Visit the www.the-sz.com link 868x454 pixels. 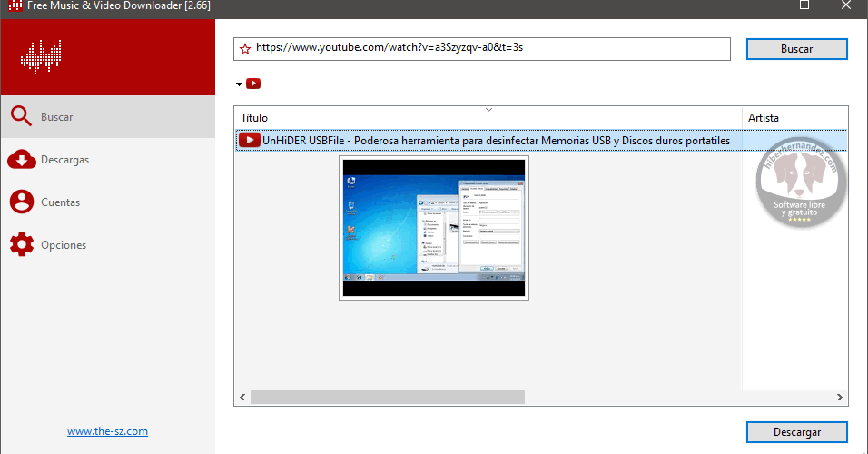pyautogui.click(x=107, y=431)
